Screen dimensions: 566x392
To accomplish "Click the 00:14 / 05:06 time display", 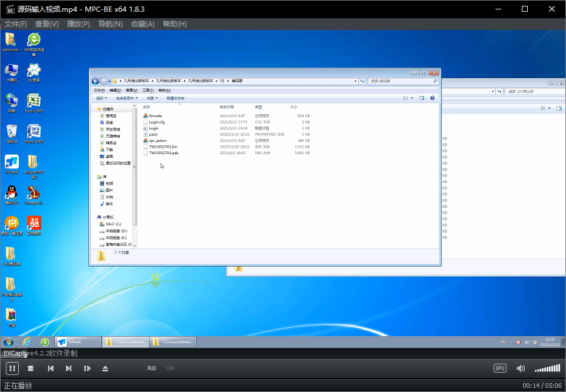I will [542, 386].
